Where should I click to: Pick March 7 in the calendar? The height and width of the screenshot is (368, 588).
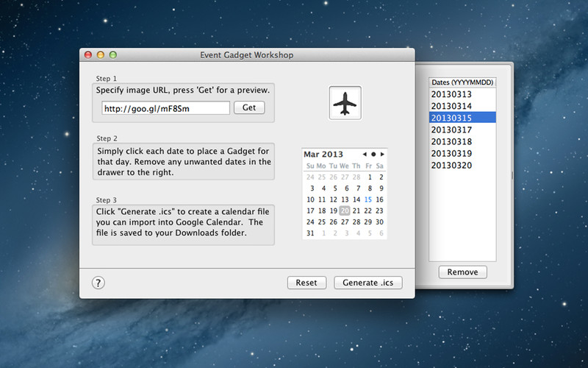358,188
